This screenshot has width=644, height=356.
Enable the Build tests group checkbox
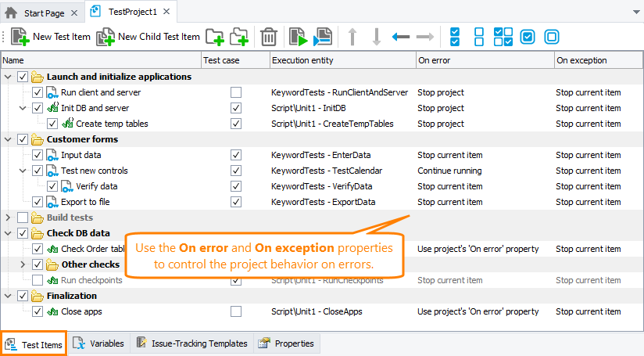[23, 218]
